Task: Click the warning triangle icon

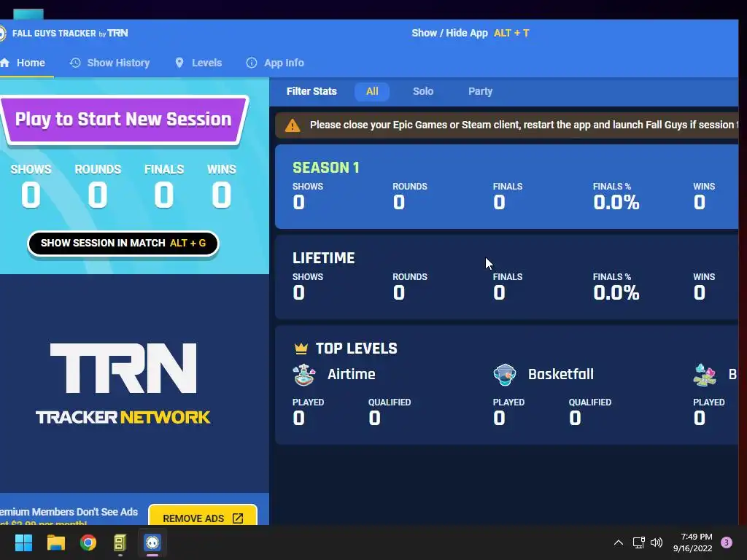Action: point(293,125)
